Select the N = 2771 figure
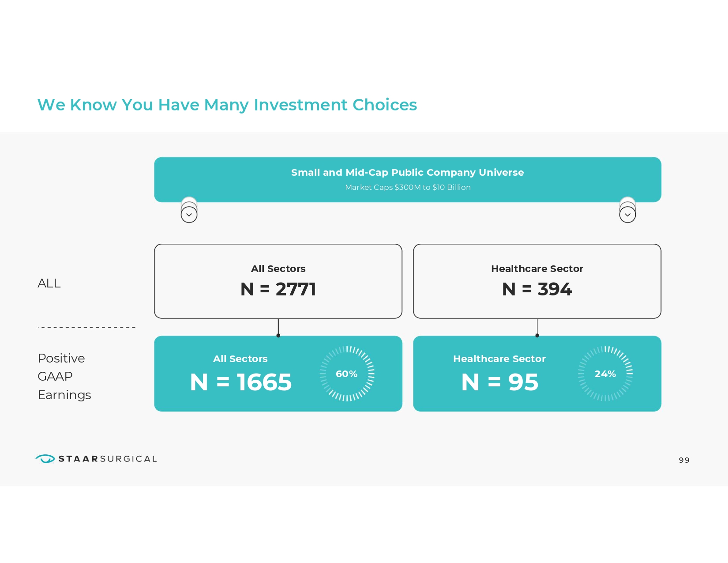This screenshot has width=728, height=563. click(278, 289)
